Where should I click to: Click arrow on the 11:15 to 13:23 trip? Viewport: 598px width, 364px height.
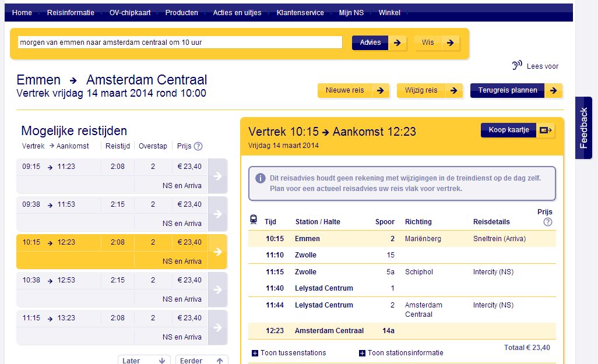(x=217, y=327)
